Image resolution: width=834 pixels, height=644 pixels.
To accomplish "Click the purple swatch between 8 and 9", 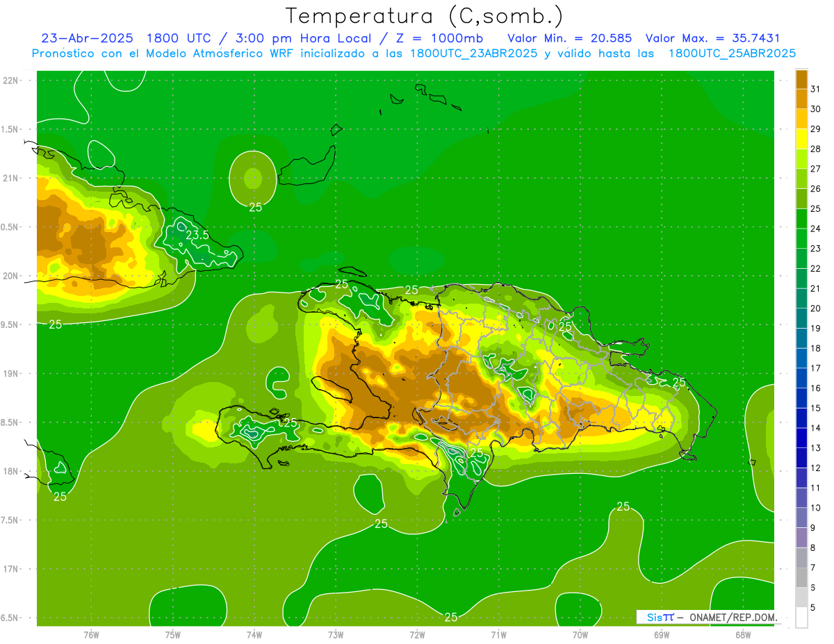I will pyautogui.click(x=801, y=538).
